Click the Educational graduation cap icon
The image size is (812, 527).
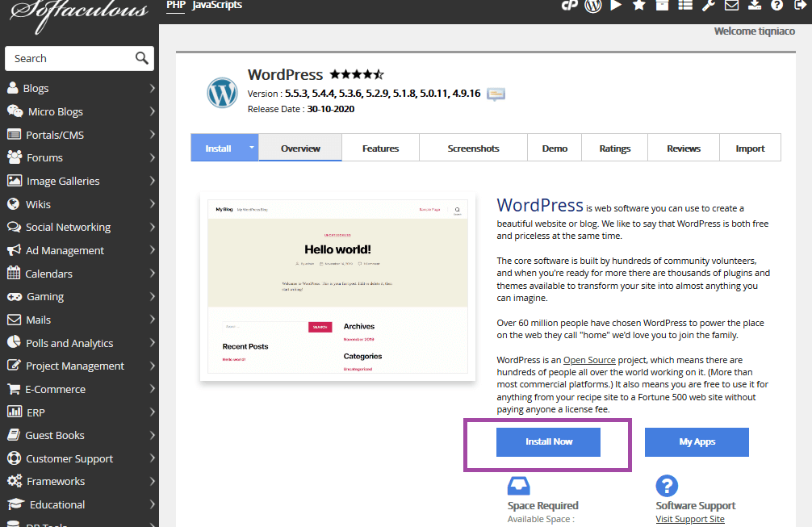15,504
